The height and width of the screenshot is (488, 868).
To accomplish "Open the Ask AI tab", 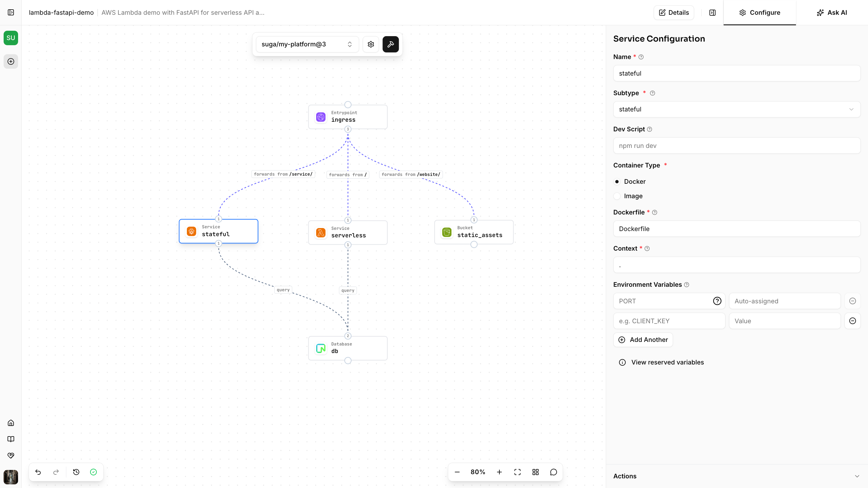I will coord(832,12).
